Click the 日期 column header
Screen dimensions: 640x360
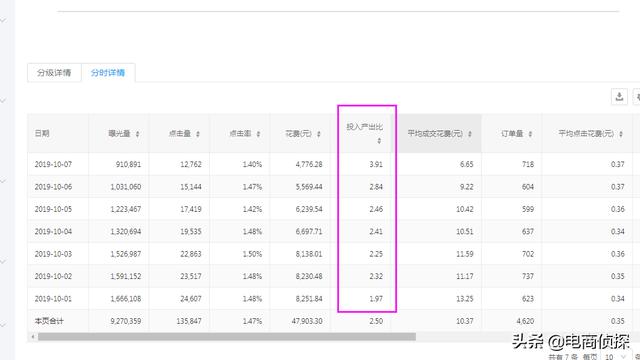pos(42,133)
